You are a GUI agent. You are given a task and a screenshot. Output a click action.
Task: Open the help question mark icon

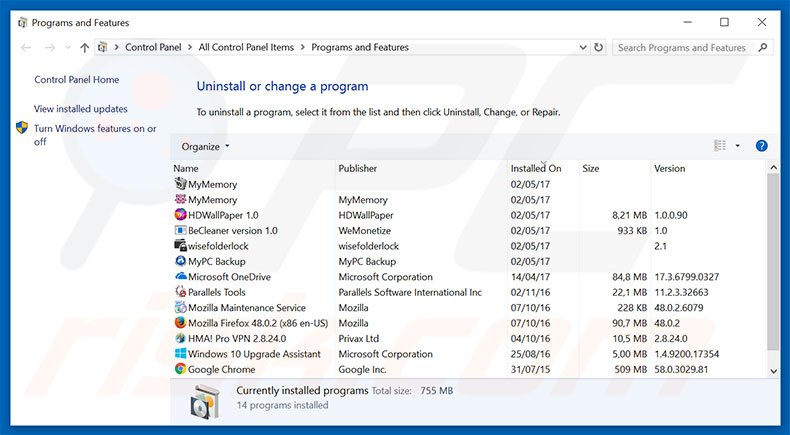(761, 146)
